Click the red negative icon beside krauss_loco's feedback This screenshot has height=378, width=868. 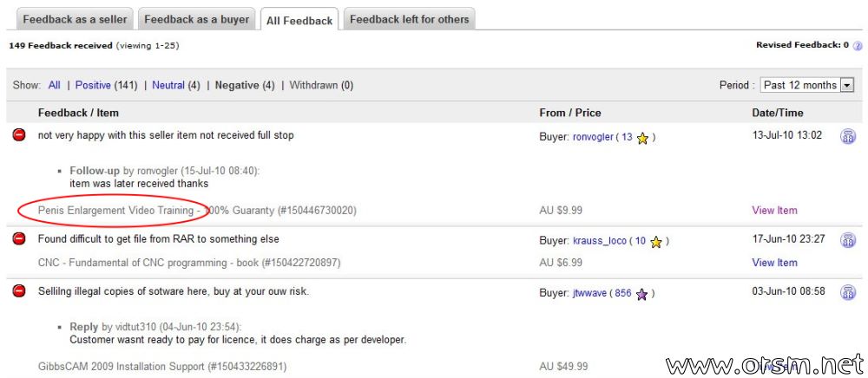[x=19, y=238]
